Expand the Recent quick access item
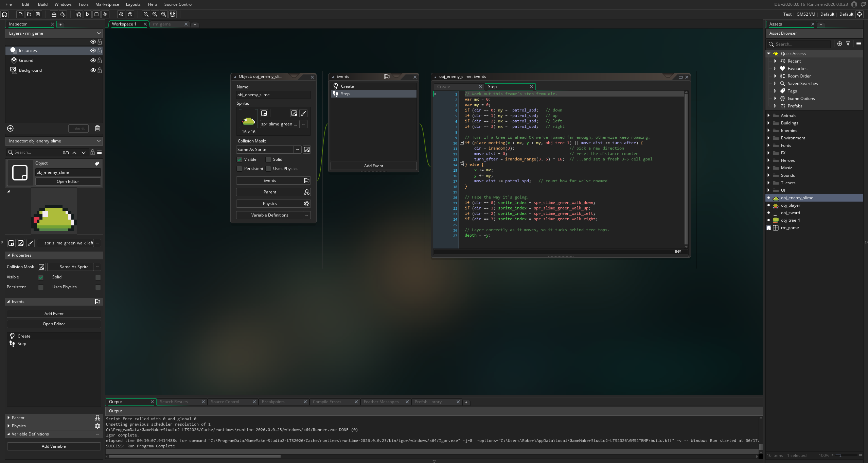This screenshot has width=868, height=463. (x=775, y=61)
